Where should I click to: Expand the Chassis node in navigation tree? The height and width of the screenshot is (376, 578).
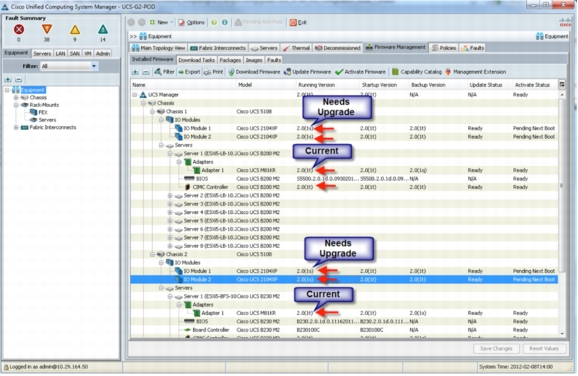pyautogui.click(x=16, y=98)
